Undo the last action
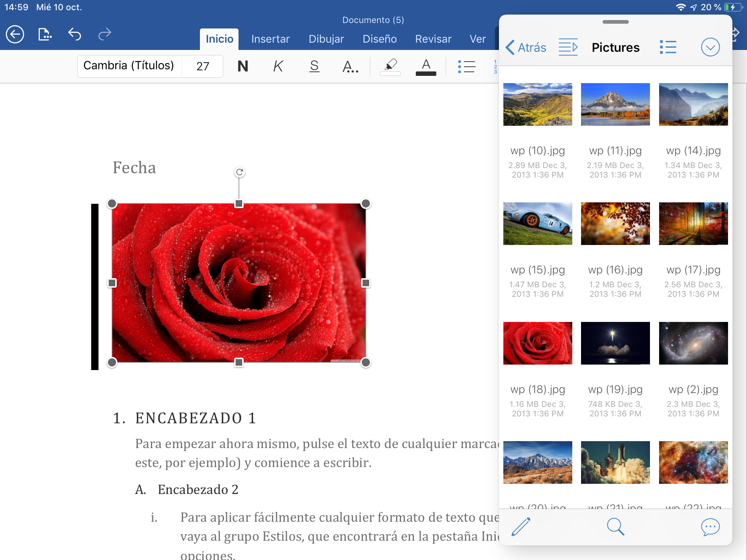The image size is (747, 560). click(x=74, y=35)
